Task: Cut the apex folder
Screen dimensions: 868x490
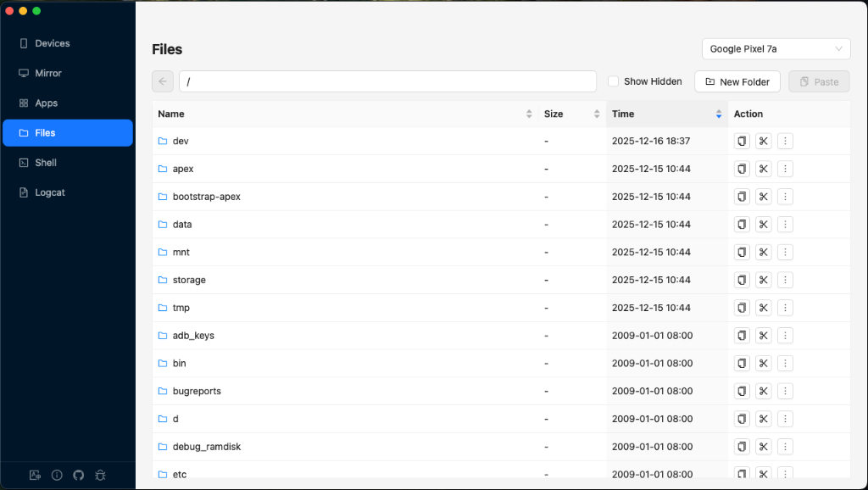Action: point(763,169)
